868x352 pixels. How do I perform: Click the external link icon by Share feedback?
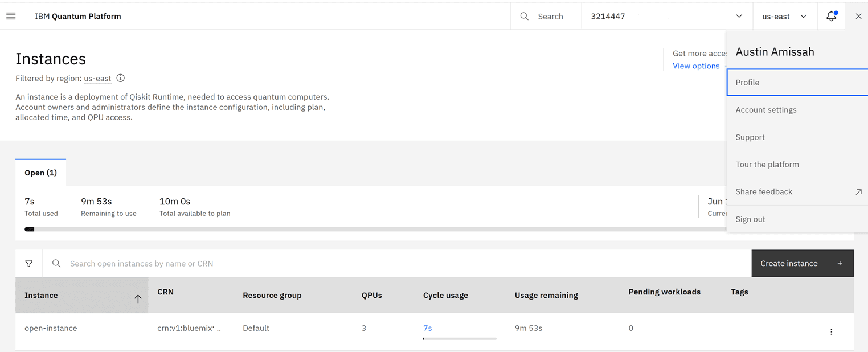coord(858,192)
